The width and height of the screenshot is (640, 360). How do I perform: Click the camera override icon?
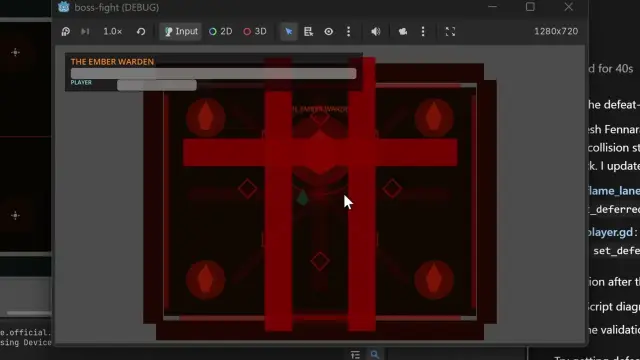tap(403, 31)
